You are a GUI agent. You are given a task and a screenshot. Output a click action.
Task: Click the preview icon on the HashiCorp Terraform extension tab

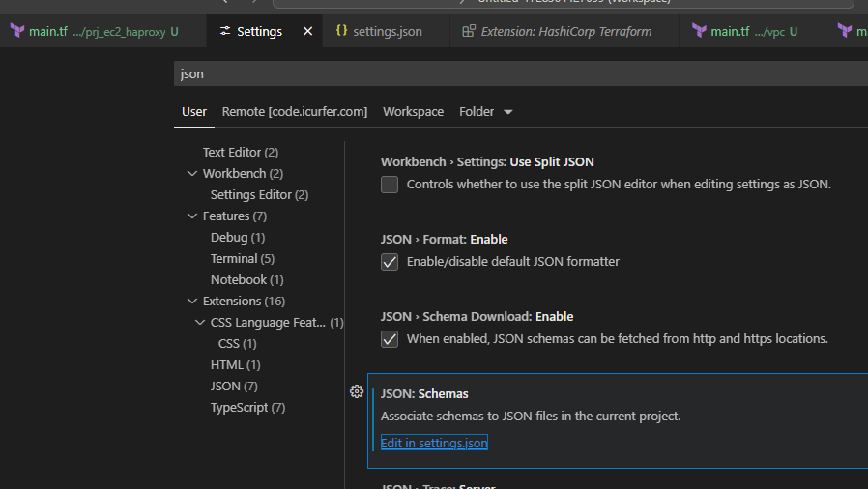coord(469,32)
